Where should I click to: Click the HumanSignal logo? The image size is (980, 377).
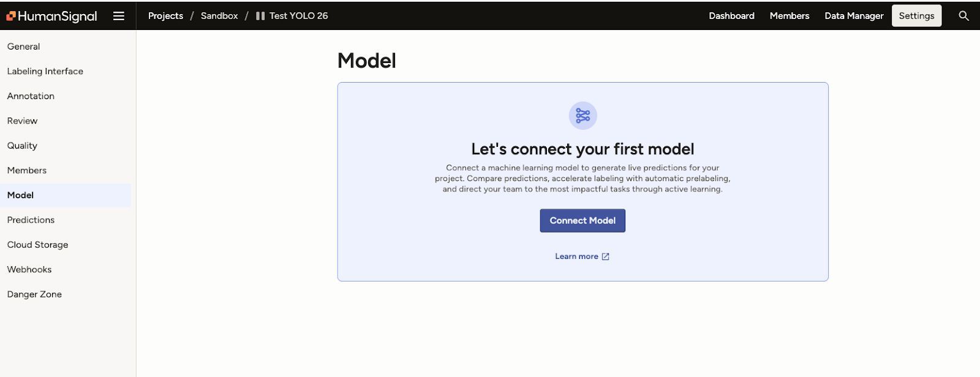tap(51, 16)
